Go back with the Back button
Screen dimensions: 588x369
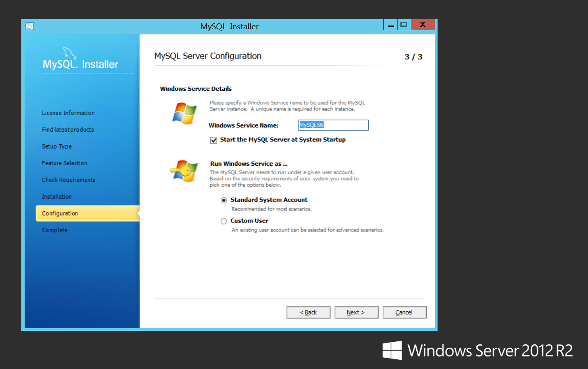click(308, 313)
